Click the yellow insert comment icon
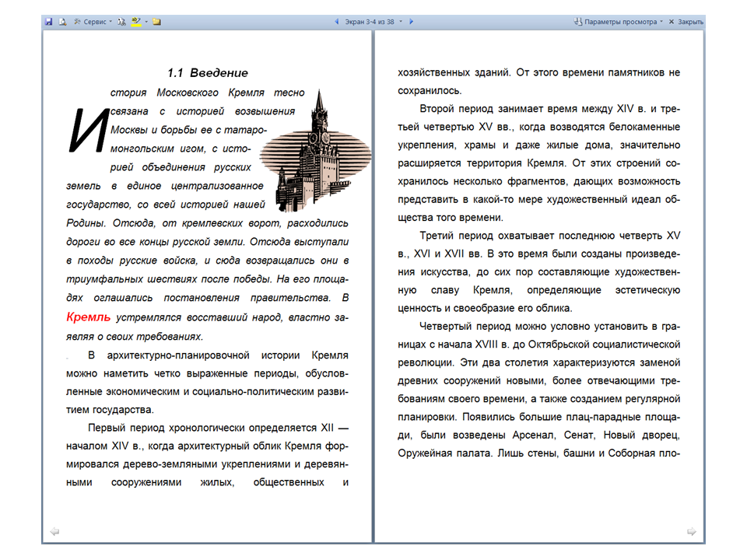 pos(156,22)
